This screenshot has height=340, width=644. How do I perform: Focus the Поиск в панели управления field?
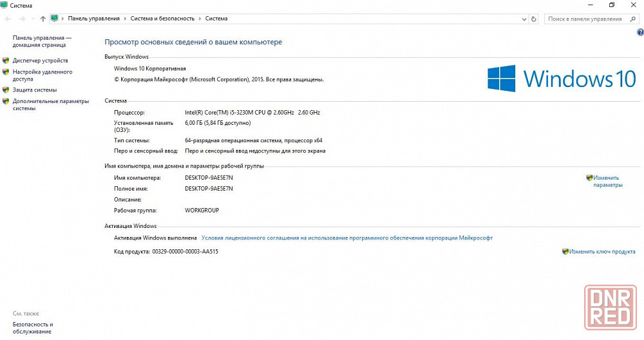click(x=585, y=19)
